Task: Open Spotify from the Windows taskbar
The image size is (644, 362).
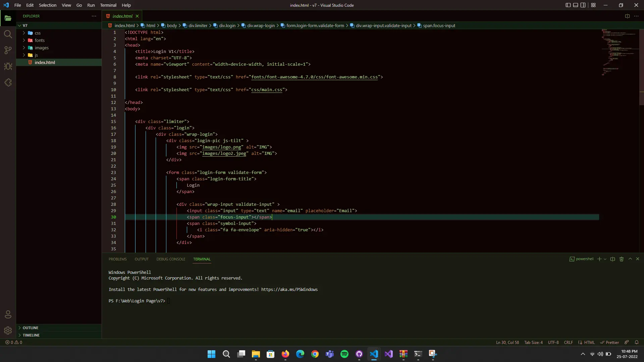Action: click(344, 354)
